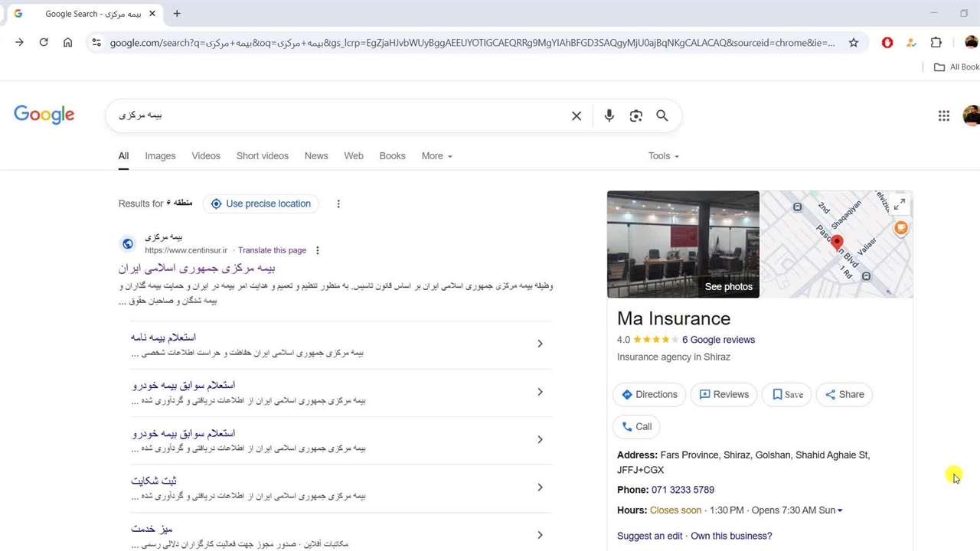
Task: Expand the ثبت شکایت sitelink row
Action: (x=540, y=487)
